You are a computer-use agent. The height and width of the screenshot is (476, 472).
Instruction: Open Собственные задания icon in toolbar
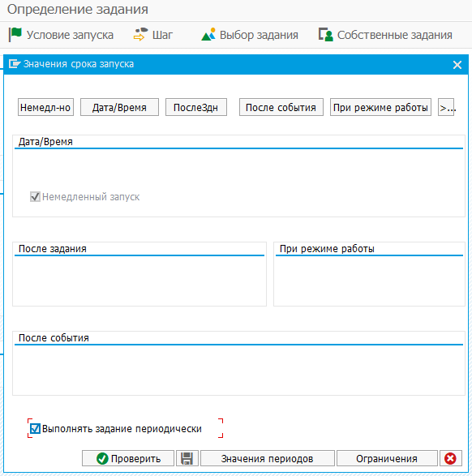click(326, 35)
